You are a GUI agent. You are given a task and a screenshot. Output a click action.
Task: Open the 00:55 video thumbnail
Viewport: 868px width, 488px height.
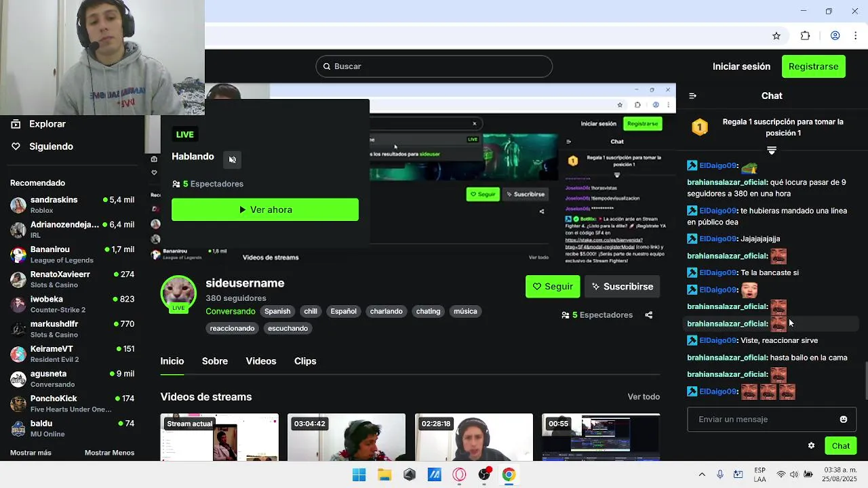coord(601,437)
